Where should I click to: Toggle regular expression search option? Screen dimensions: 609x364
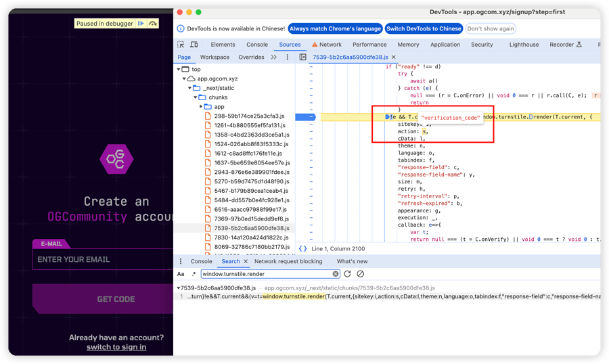coord(194,274)
